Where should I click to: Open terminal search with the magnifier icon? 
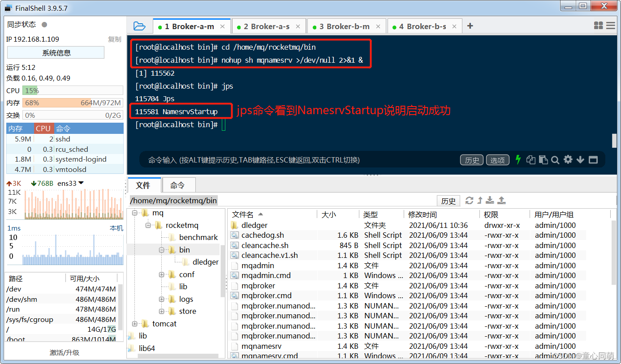pos(555,159)
